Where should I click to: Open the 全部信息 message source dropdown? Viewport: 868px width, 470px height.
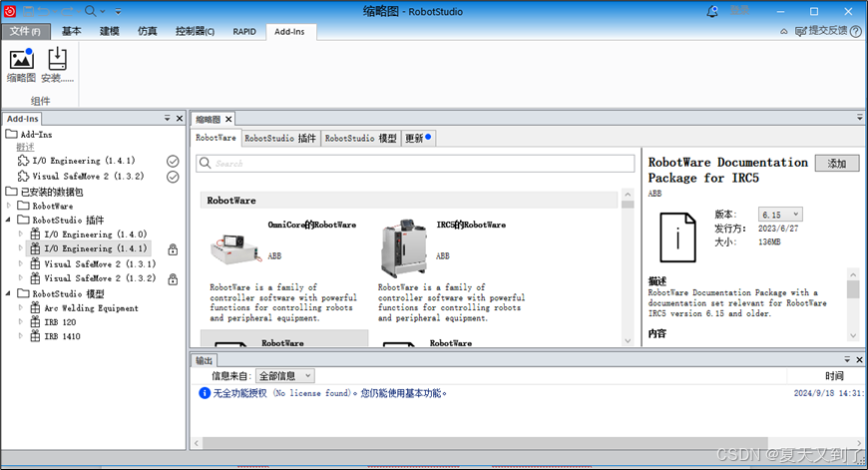click(x=285, y=376)
